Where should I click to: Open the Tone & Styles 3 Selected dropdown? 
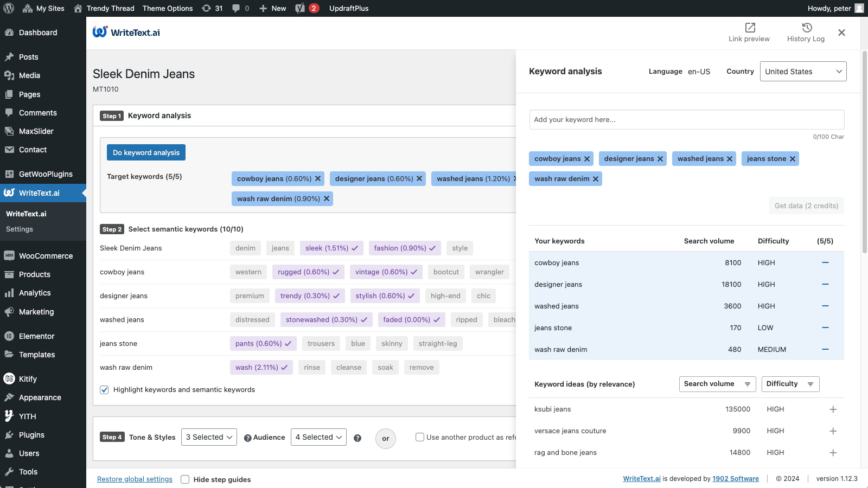(209, 437)
